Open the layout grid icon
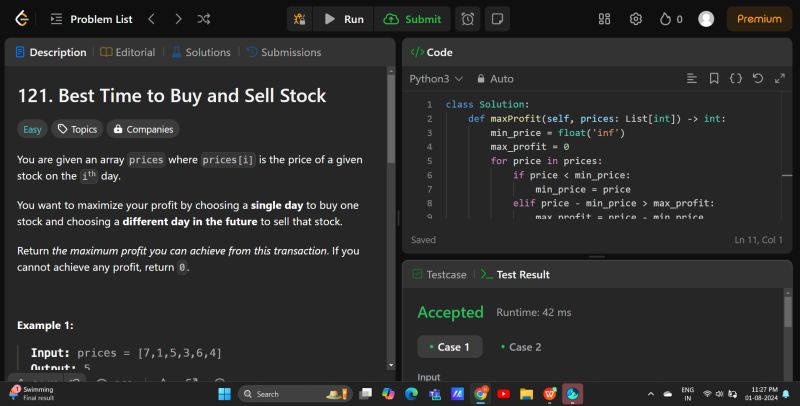The width and height of the screenshot is (800, 406). point(604,19)
